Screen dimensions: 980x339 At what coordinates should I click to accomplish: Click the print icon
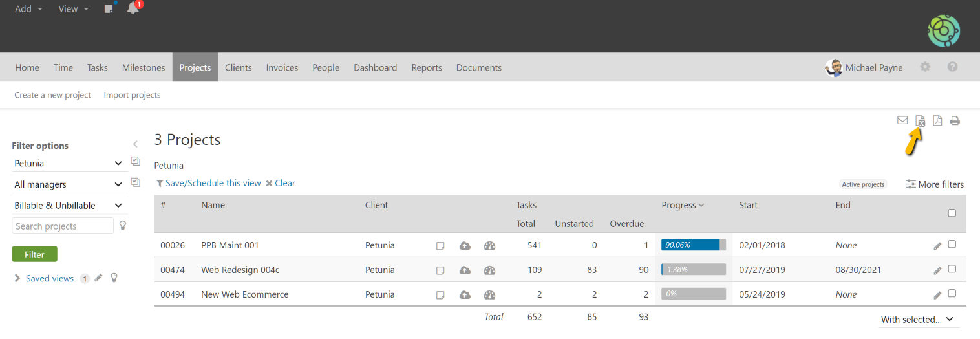coord(955,120)
